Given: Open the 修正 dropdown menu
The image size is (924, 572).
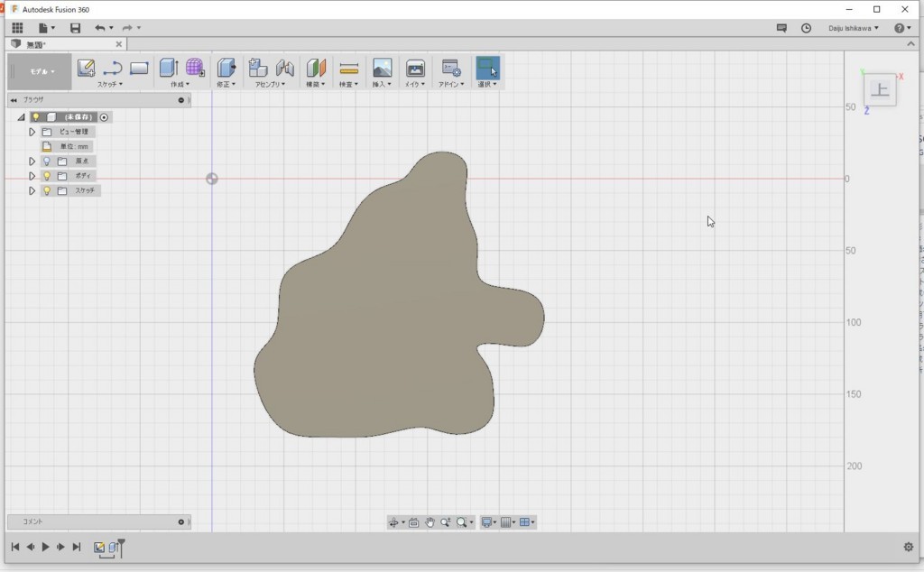Looking at the screenshot, I should tap(226, 84).
